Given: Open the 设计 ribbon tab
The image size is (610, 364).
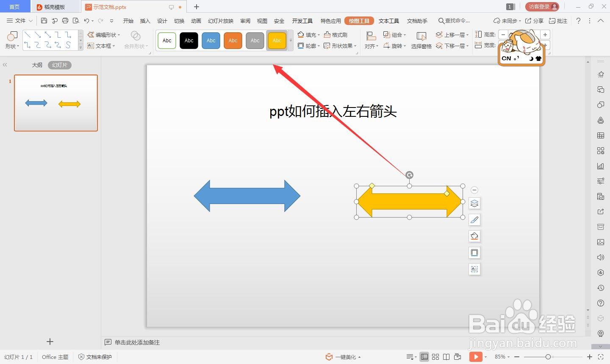Looking at the screenshot, I should pos(162,21).
